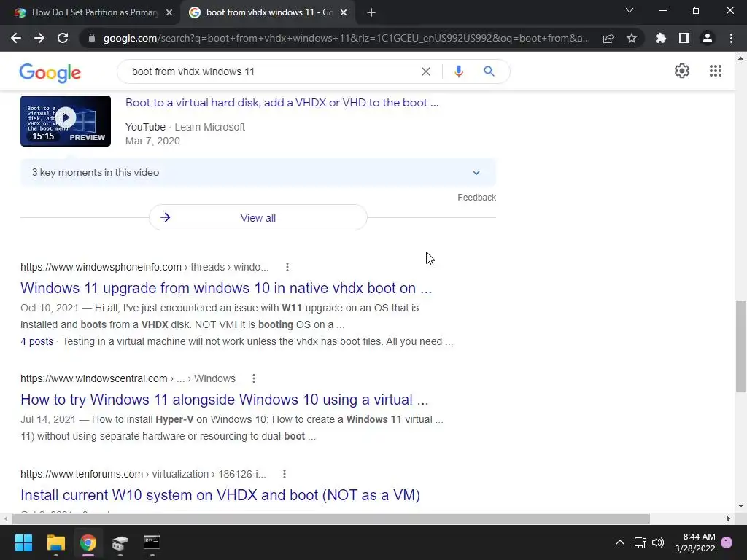
Task: Open a new browser tab
Action: point(371,12)
